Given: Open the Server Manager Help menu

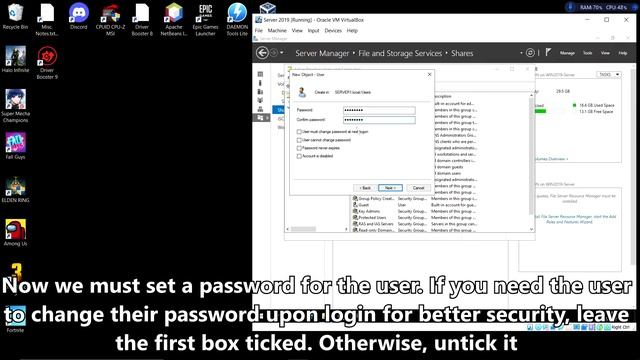Looking at the screenshot, I should click(623, 53).
